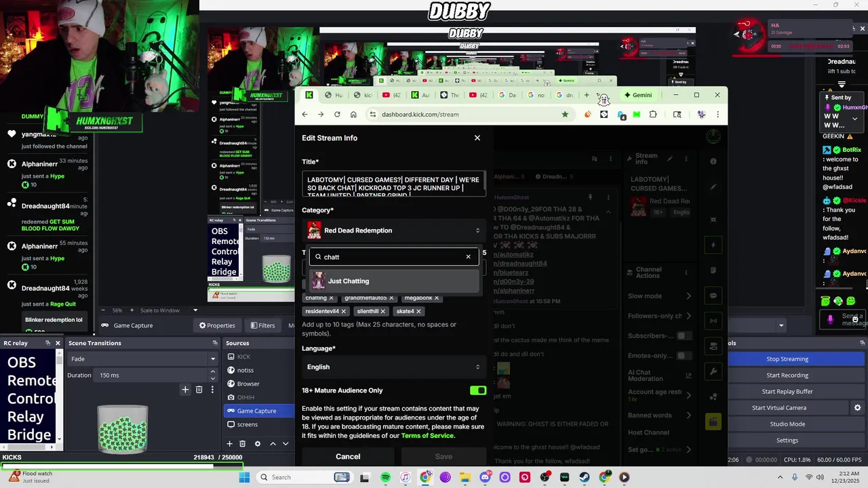The height and width of the screenshot is (488, 868).
Task: Open Chrome extensions puzzle icon
Action: pyautogui.click(x=653, y=115)
